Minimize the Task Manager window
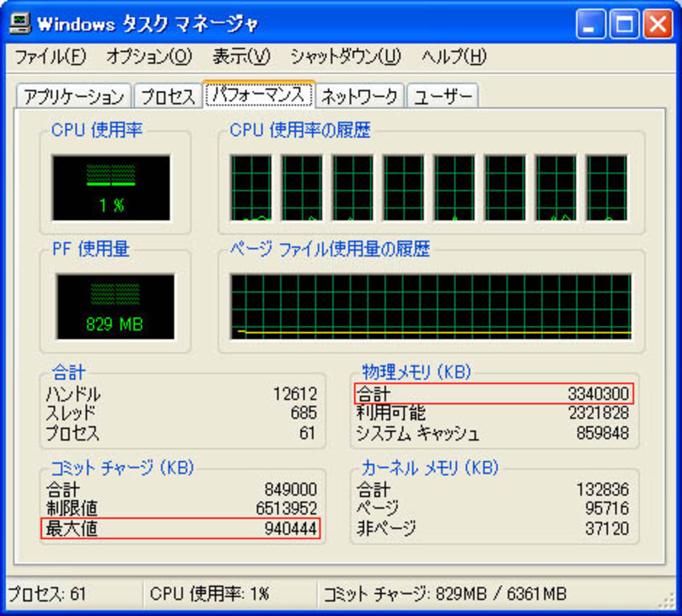682x616 pixels. [590, 24]
